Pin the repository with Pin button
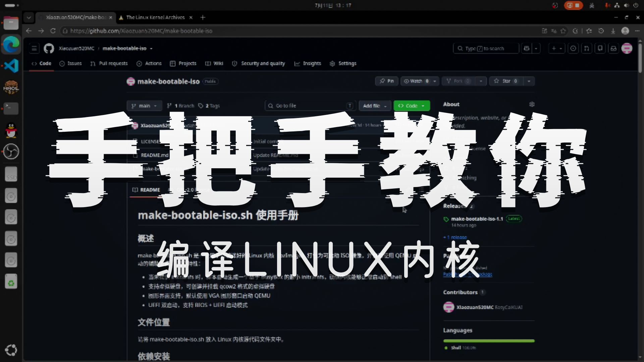 pyautogui.click(x=386, y=81)
